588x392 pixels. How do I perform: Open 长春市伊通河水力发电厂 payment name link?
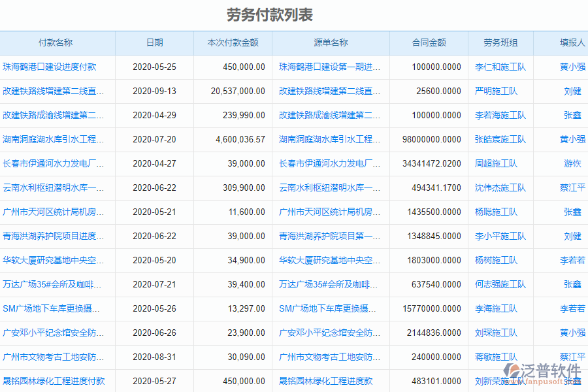coord(54,163)
